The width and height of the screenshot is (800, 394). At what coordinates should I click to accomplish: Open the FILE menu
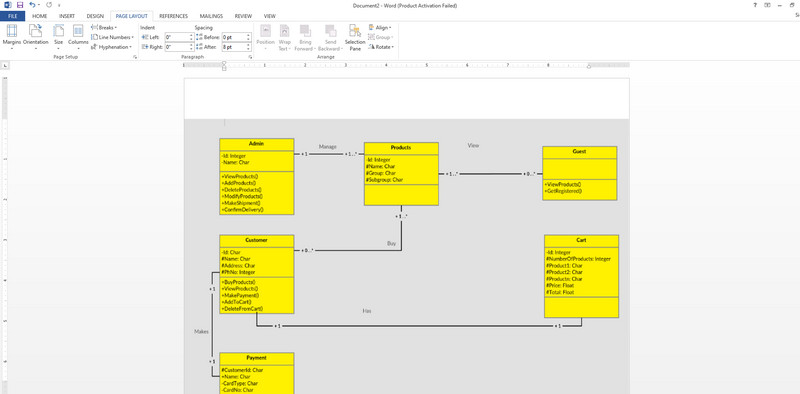(x=13, y=16)
